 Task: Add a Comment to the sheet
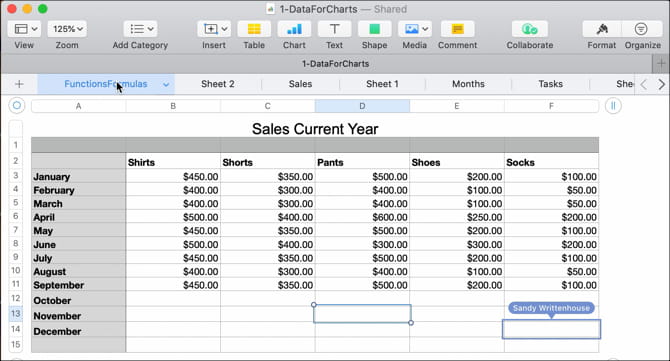pos(457,29)
